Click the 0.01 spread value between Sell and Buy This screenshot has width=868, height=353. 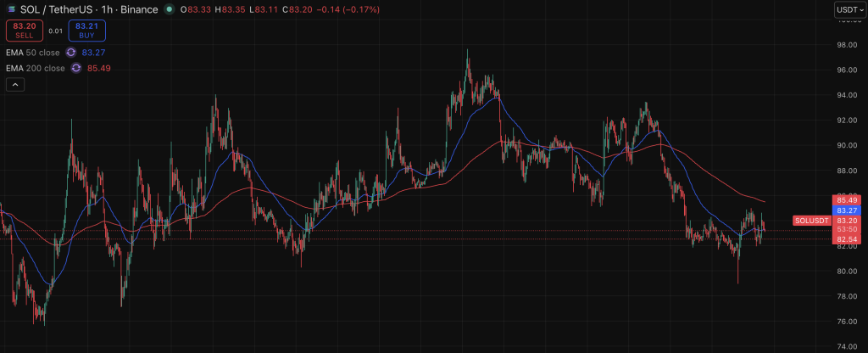click(55, 31)
